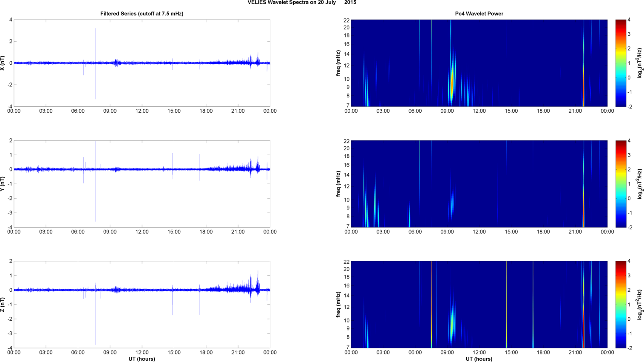Viewport: 644px width, 362px height.
Task: Click the freq (mHz) label of top wavelet plot
Action: 338,63
